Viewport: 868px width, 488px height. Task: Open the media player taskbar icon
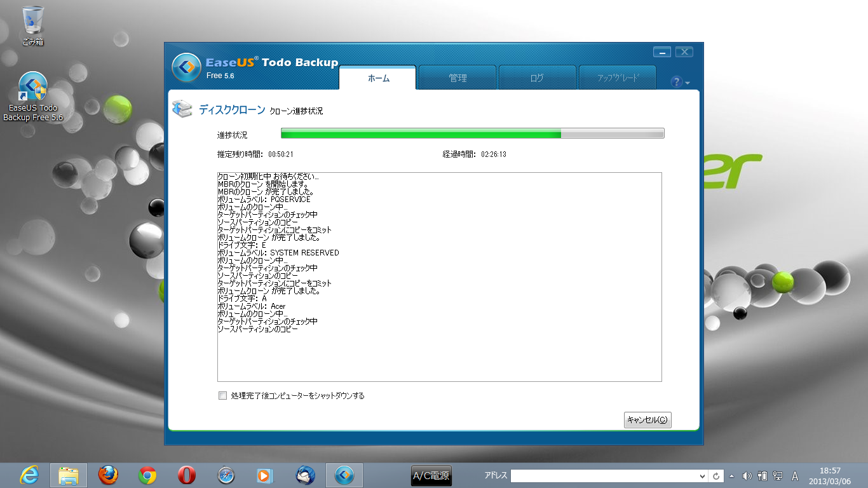tap(265, 475)
